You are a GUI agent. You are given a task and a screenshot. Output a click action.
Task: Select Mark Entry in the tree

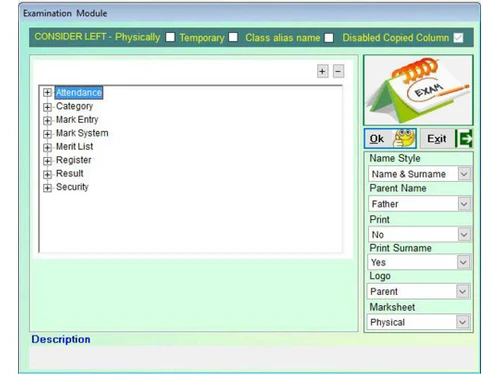coord(77,120)
